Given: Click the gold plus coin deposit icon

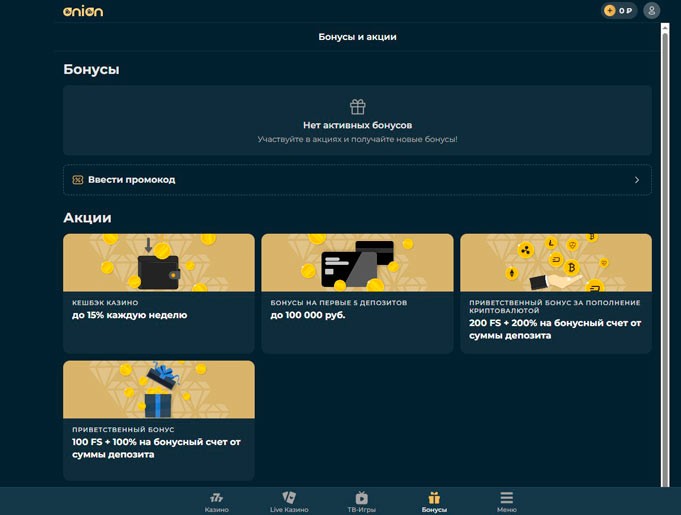Looking at the screenshot, I should pyautogui.click(x=610, y=11).
